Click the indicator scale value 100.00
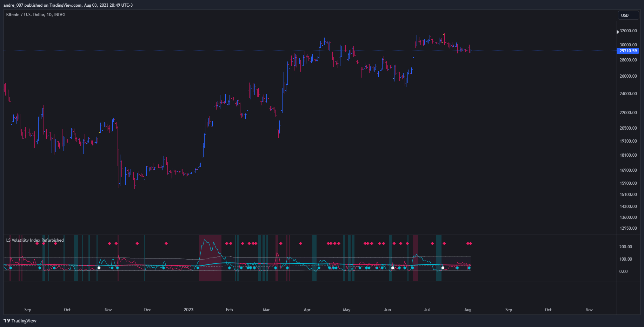The image size is (644, 327). click(626, 259)
